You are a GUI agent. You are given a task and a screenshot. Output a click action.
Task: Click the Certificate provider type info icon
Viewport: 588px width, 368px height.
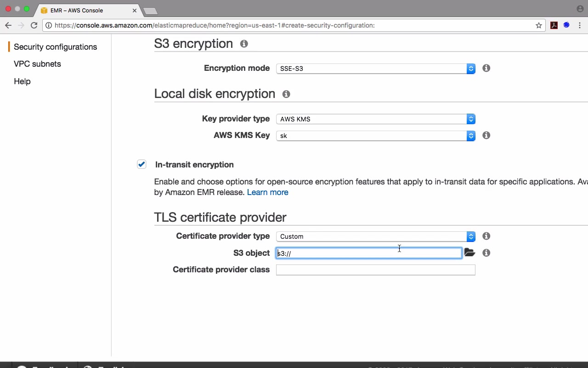pos(486,236)
